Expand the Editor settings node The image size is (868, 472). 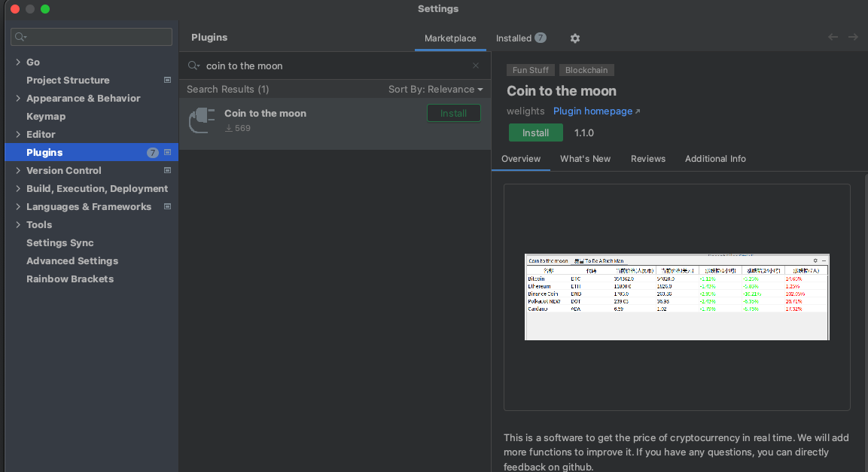(x=18, y=134)
